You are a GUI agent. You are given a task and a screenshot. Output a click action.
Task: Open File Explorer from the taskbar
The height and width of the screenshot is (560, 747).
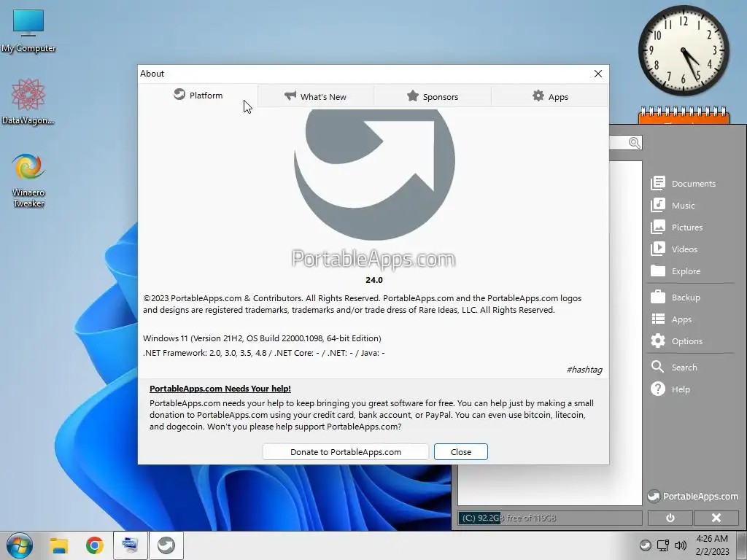[59, 545]
